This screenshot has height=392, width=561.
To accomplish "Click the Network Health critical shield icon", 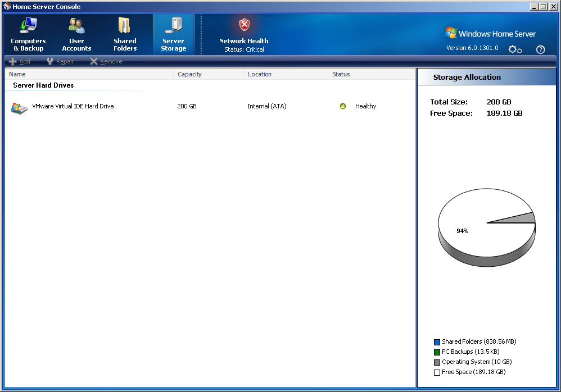I will 244,25.
